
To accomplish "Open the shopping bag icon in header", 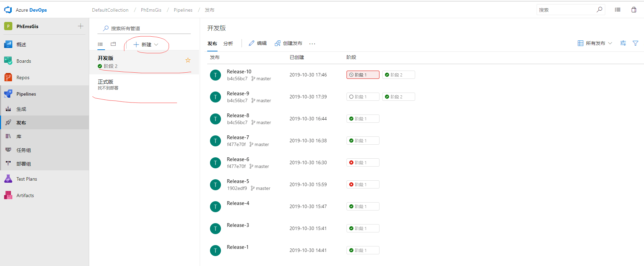I will (x=634, y=10).
